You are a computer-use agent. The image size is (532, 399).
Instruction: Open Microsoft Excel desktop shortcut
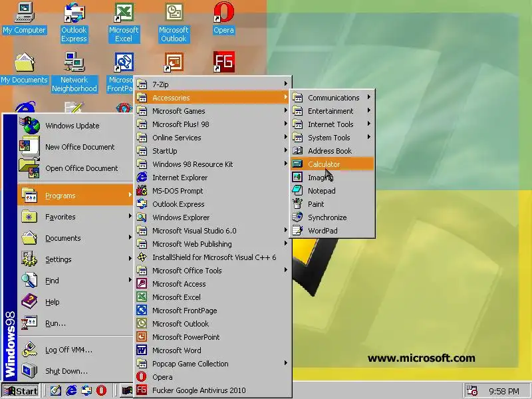click(x=124, y=23)
